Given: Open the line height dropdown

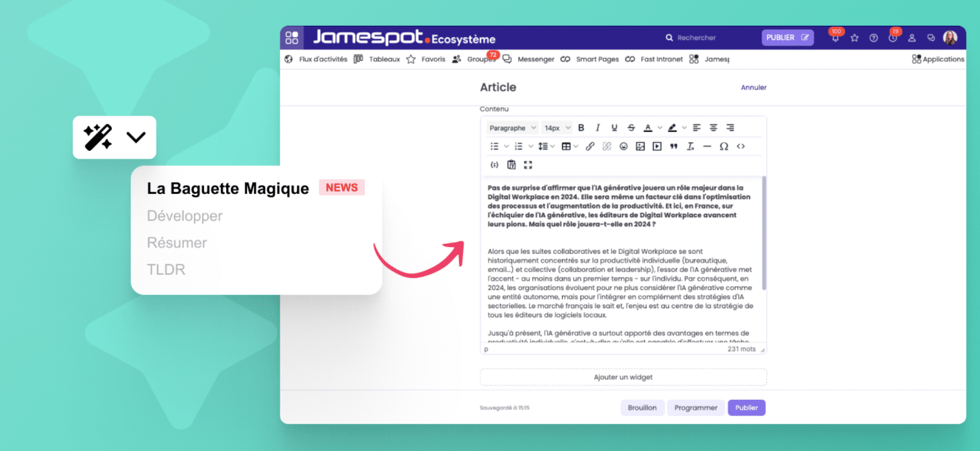Looking at the screenshot, I should point(546,147).
